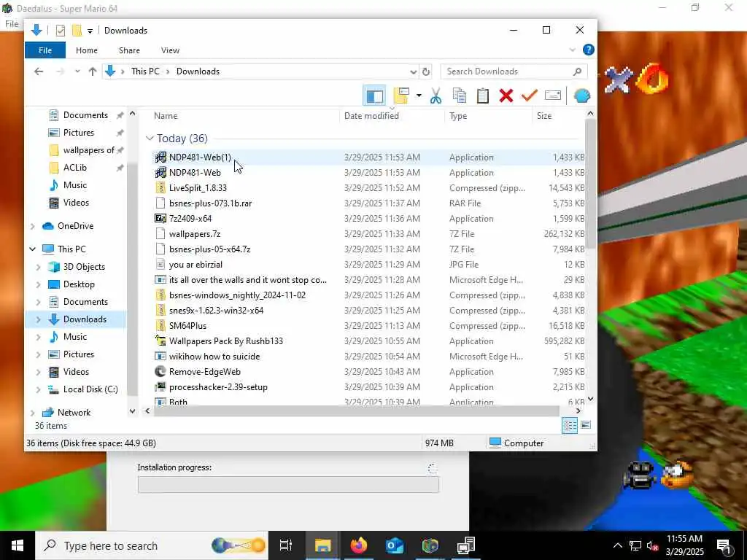Sort files by Name column header
747x560 pixels.
(x=166, y=116)
